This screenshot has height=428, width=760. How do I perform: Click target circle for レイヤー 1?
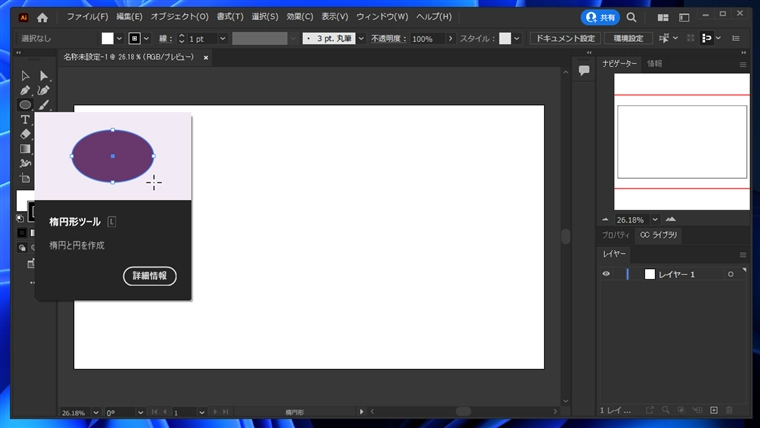pyautogui.click(x=730, y=274)
